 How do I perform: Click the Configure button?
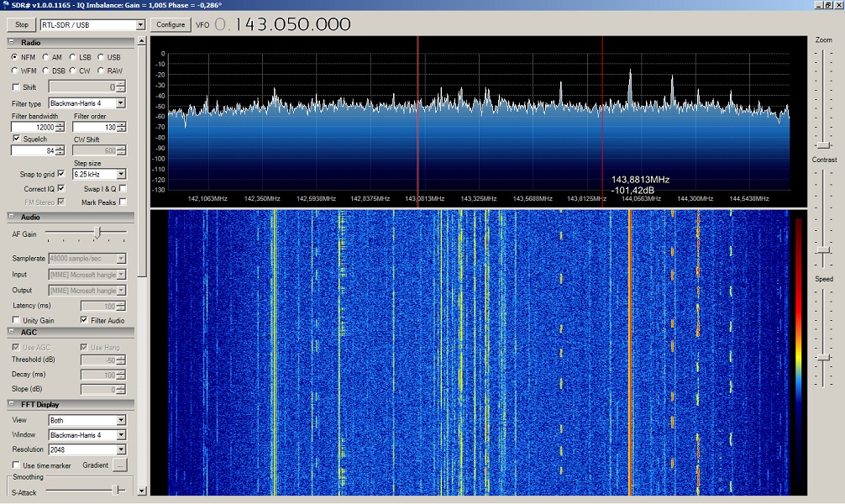click(171, 25)
